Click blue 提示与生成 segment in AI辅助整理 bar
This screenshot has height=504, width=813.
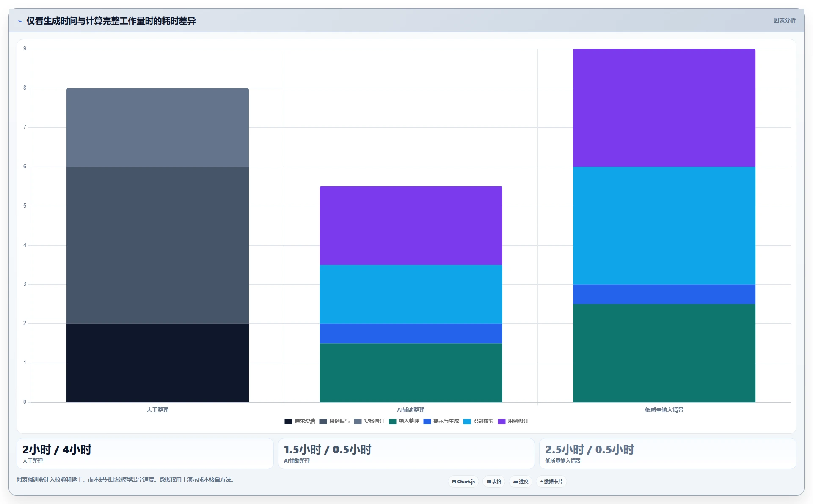tap(411, 334)
